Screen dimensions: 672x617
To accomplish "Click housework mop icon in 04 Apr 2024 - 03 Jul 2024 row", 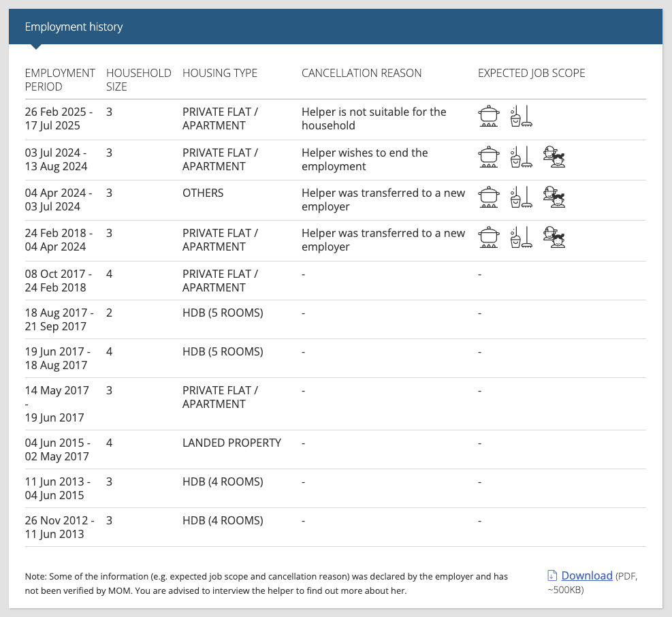I will point(522,197).
